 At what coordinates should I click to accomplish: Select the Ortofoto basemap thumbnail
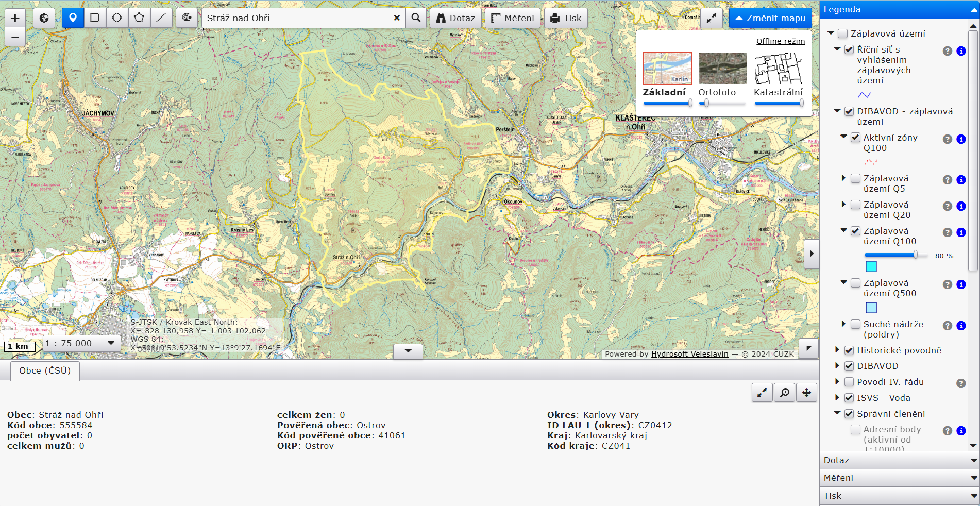(x=722, y=68)
